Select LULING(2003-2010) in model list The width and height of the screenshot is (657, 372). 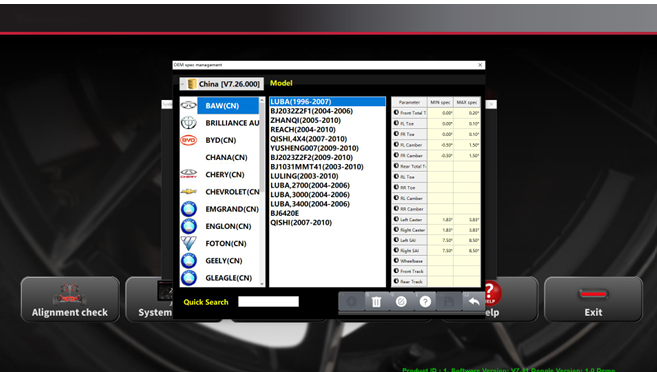click(304, 176)
